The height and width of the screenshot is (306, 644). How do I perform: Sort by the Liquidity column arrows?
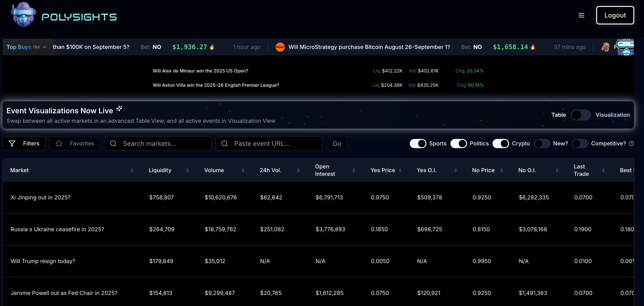(x=188, y=170)
